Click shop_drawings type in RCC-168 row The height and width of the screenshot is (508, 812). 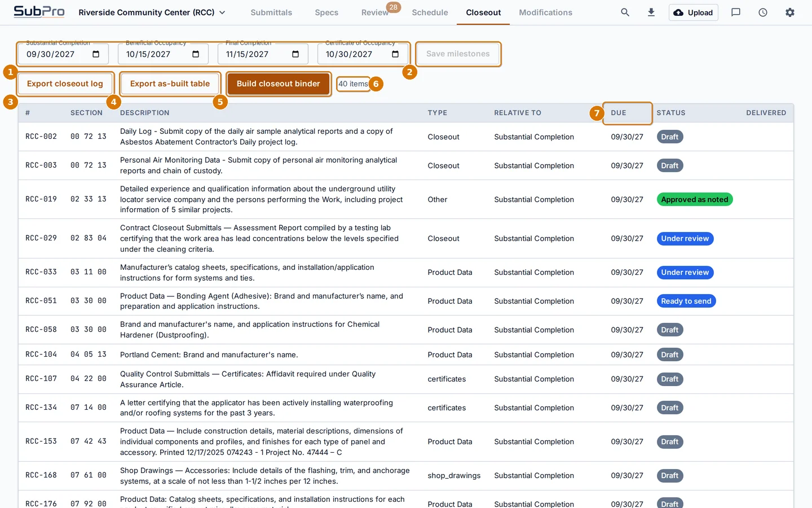coord(454,476)
